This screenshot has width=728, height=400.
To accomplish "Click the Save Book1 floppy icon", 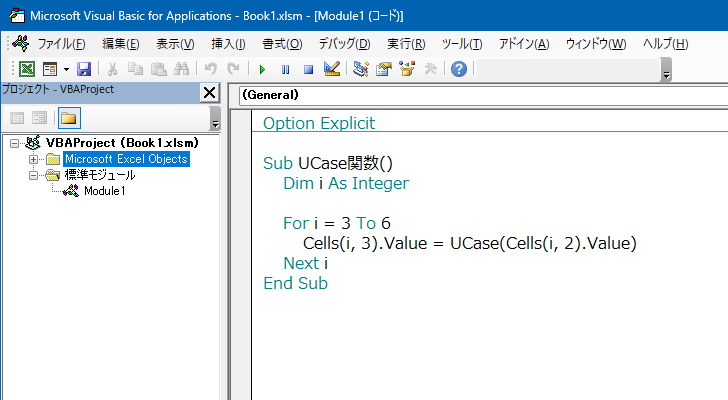I will point(84,69).
